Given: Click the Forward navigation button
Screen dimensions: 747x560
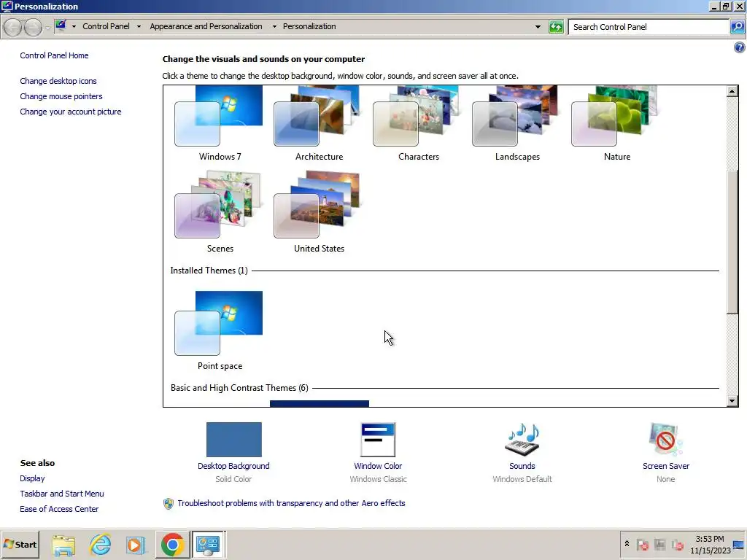Looking at the screenshot, I should (33, 27).
